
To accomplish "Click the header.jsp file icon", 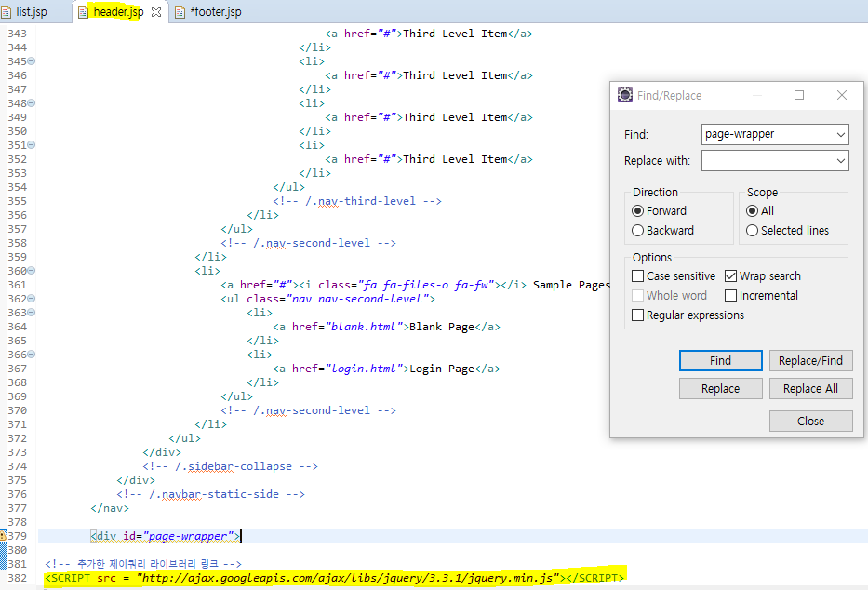I will (83, 12).
